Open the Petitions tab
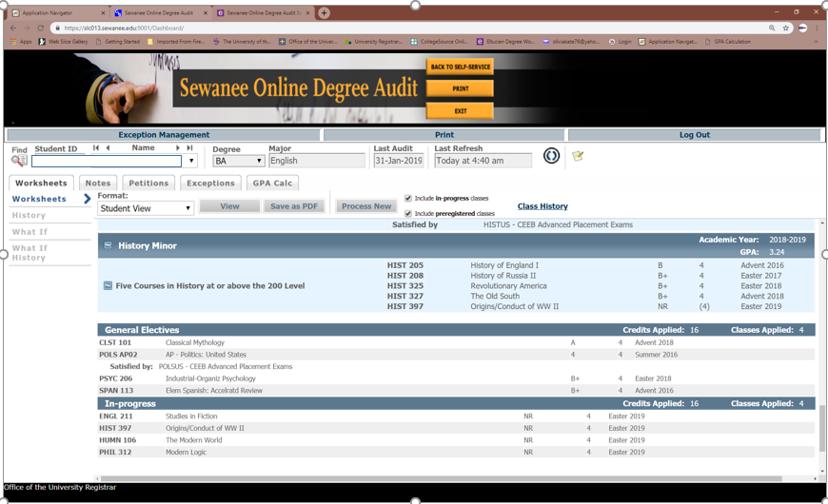Screen dimensions: 828x504 [x=148, y=183]
